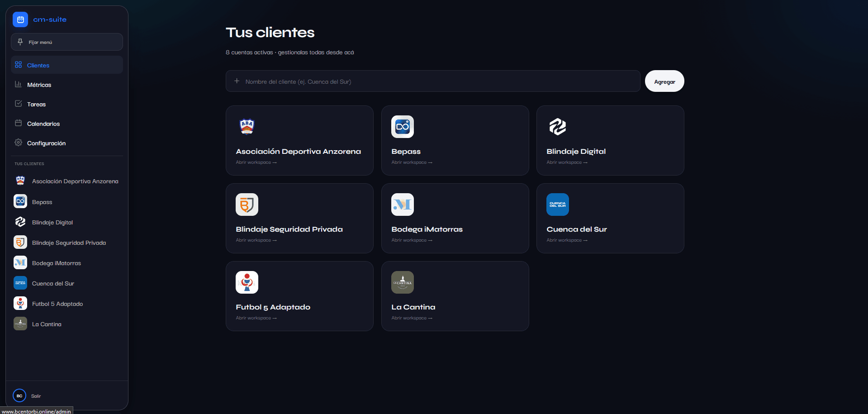
Task: Open the Clientes menu section
Action: pyautogui.click(x=67, y=65)
